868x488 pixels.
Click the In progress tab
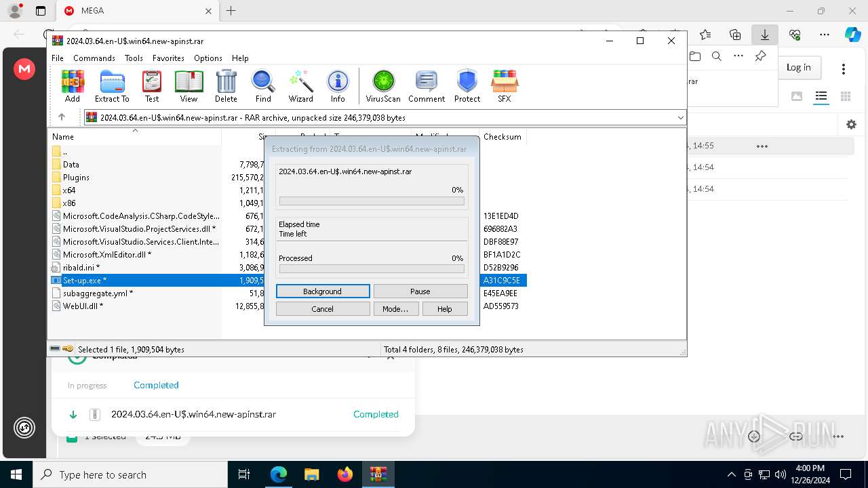click(87, 385)
